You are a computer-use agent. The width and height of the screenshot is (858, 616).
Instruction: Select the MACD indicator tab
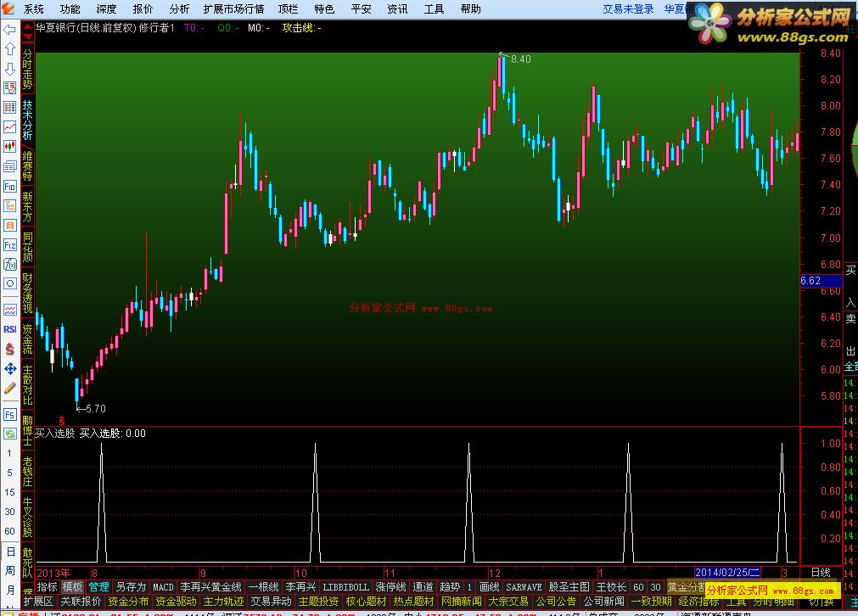point(163,587)
